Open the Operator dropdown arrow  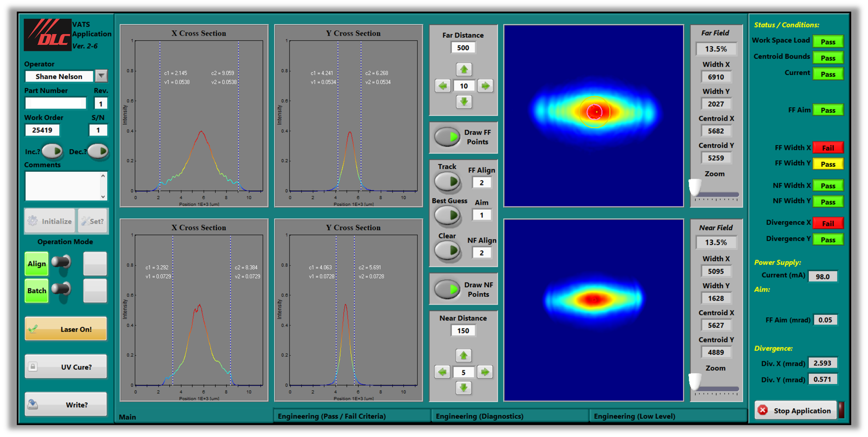point(101,76)
